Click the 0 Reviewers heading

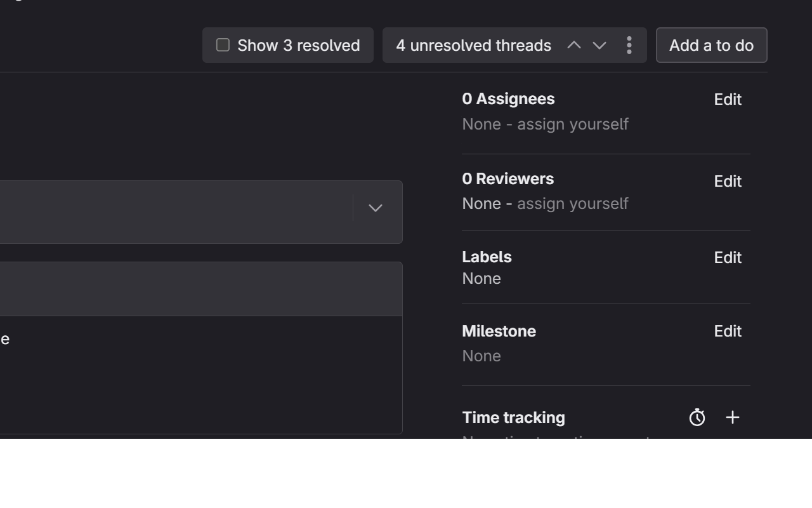click(507, 179)
